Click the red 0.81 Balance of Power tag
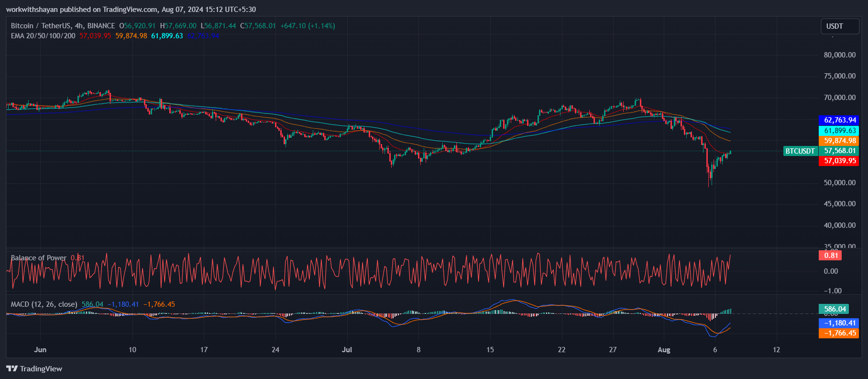The height and width of the screenshot is (379, 868). coord(831,256)
